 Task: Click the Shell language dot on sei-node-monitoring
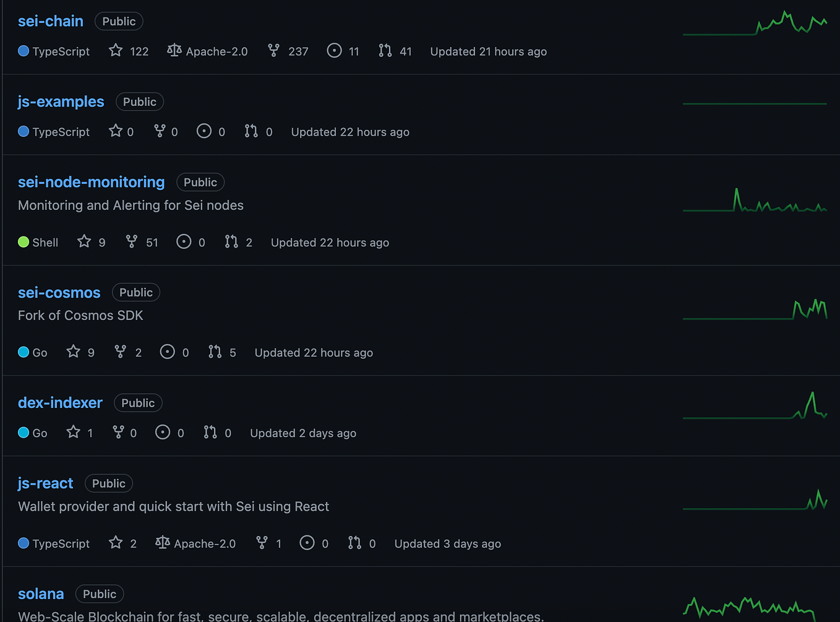coord(24,242)
